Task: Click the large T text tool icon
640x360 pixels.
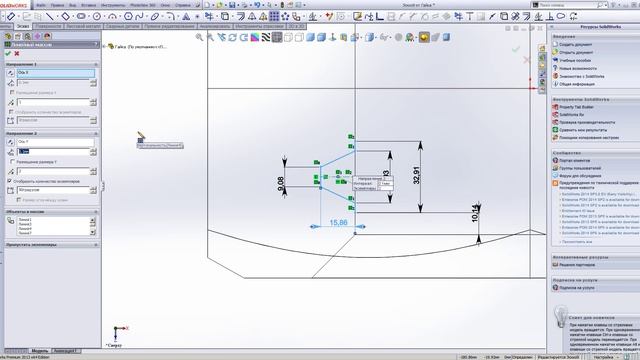Action: coord(470,16)
